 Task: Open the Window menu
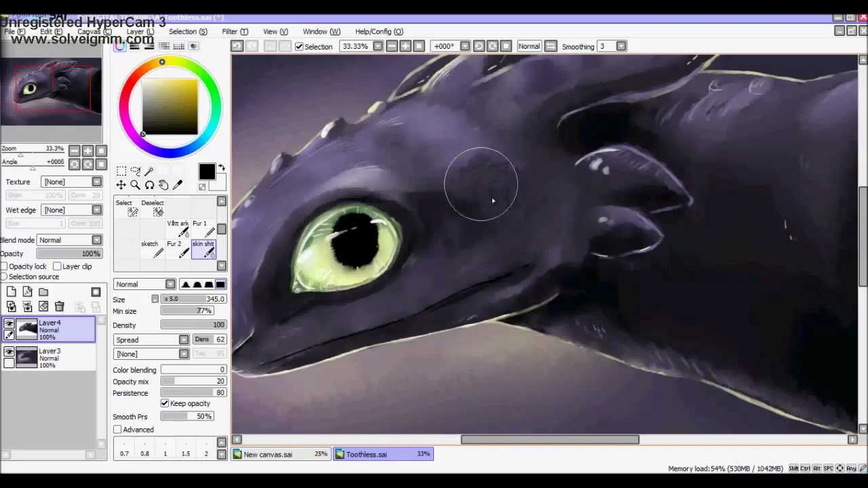coord(321,31)
